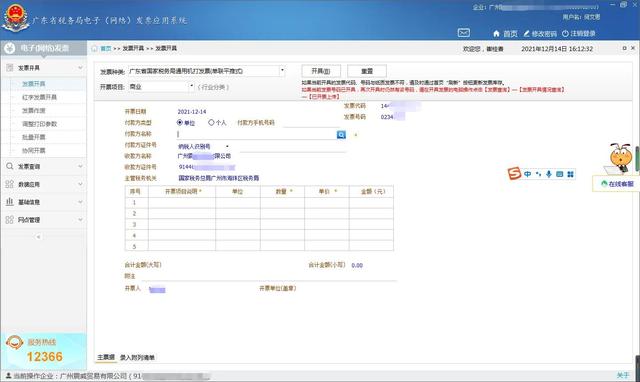Viewport: 640px width, 382px height.
Task: Click the Sogou S logo icon
Action: coord(514,173)
